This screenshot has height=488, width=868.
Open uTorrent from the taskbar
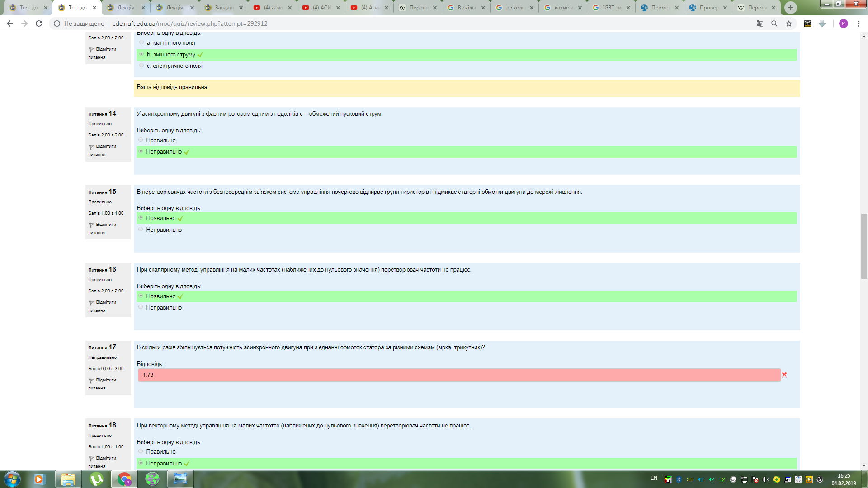(96, 479)
